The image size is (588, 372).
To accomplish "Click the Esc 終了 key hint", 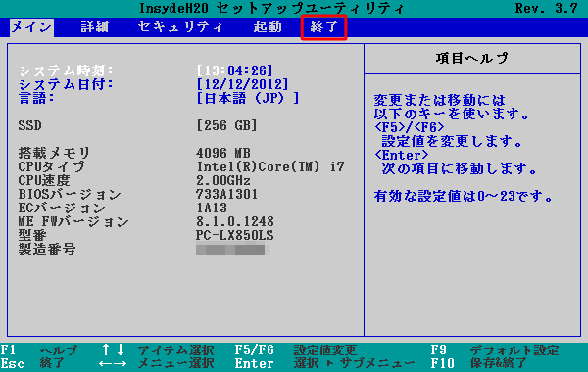I will (32, 363).
